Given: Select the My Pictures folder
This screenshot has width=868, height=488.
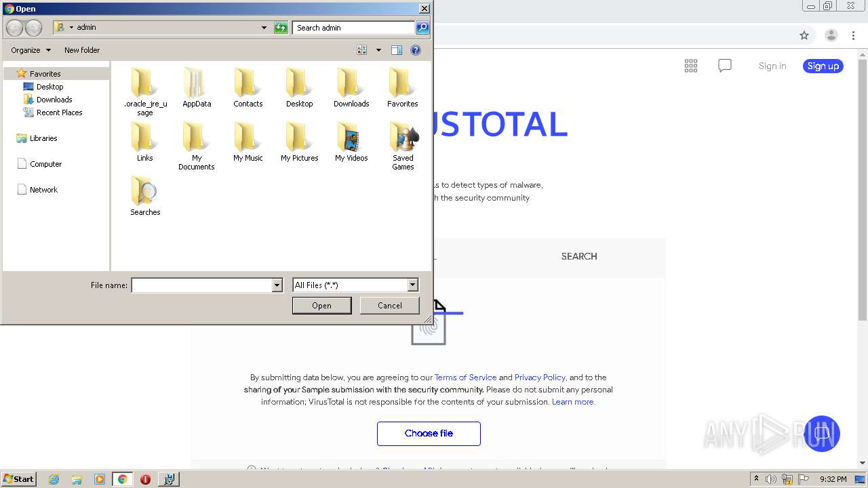Looking at the screenshot, I should 299,142.
